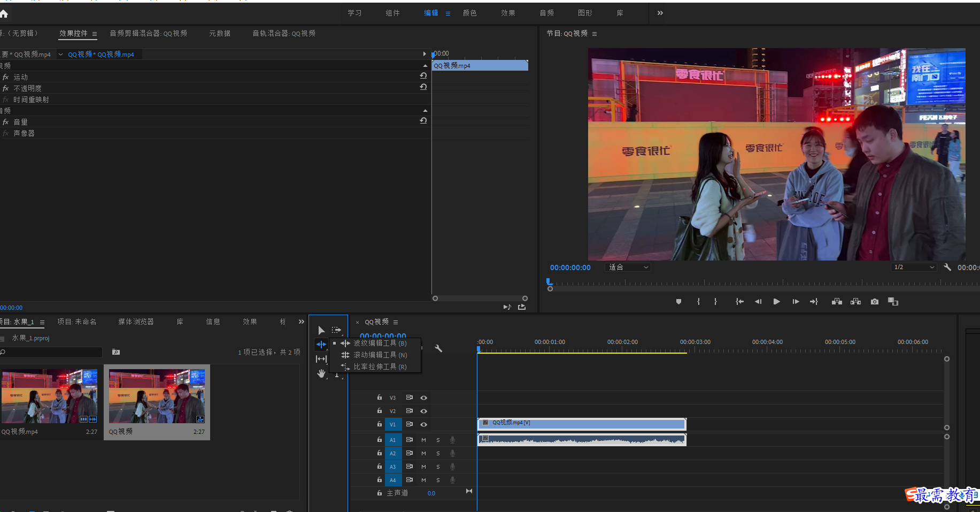Go to In point in Program monitor

pyautogui.click(x=739, y=302)
